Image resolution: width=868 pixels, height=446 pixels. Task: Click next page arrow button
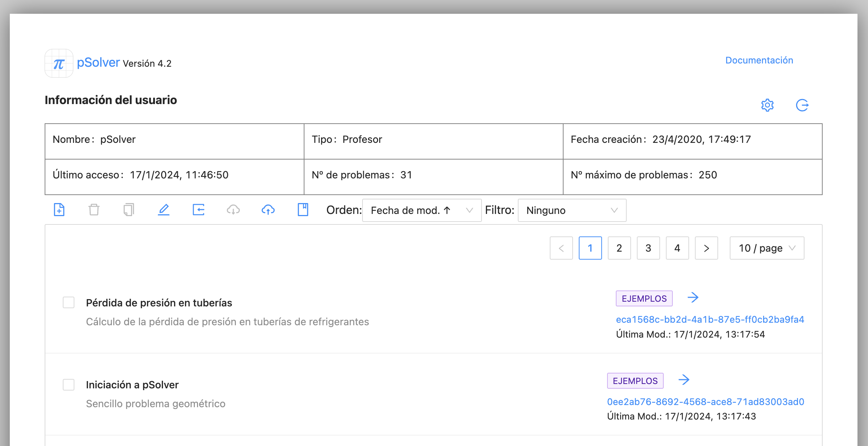pos(707,248)
